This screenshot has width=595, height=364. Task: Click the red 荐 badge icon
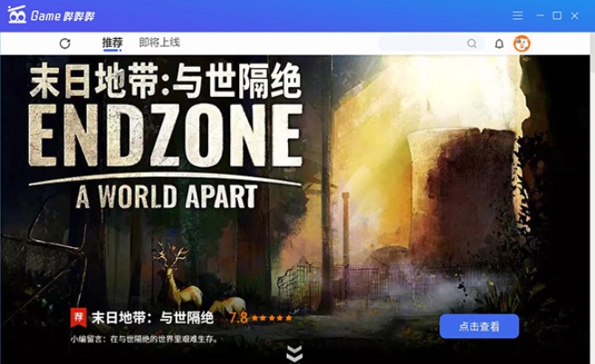[x=79, y=317]
